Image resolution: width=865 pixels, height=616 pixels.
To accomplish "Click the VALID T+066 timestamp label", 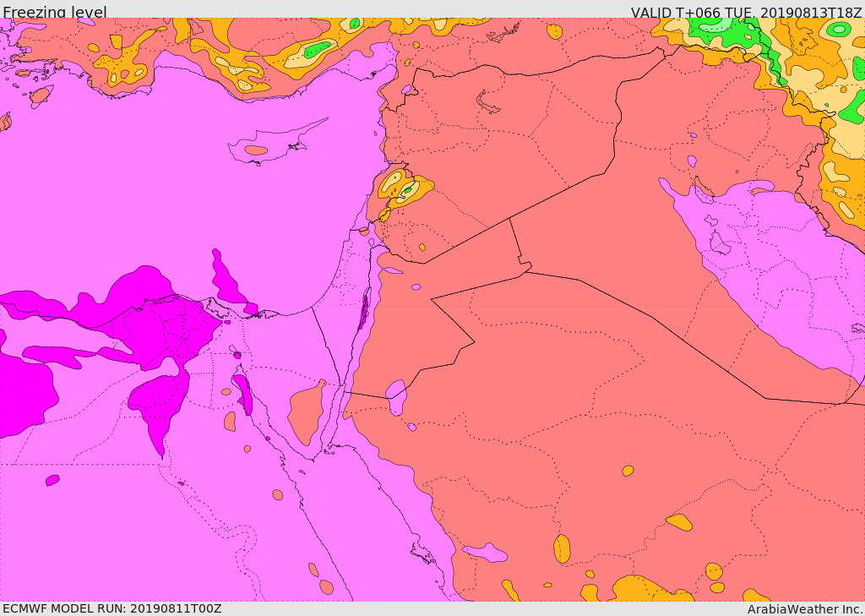I will [x=746, y=12].
